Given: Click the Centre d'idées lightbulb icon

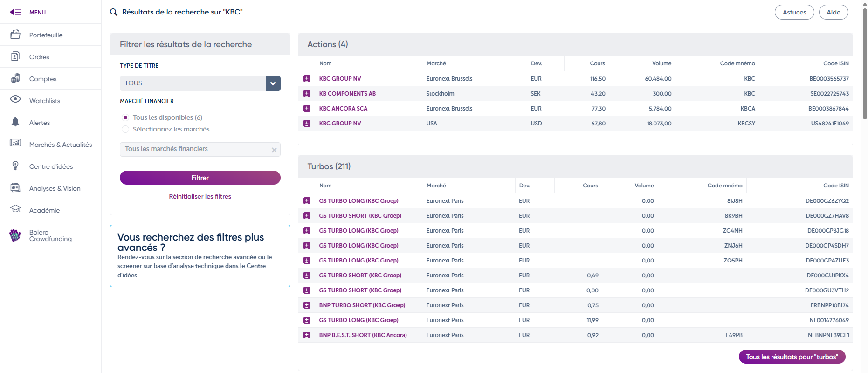Looking at the screenshot, I should point(15,166).
